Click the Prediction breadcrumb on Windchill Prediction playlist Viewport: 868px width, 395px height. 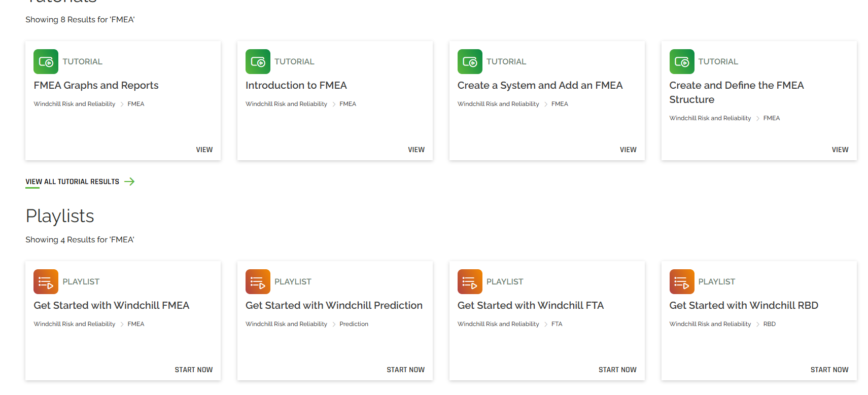pos(354,324)
